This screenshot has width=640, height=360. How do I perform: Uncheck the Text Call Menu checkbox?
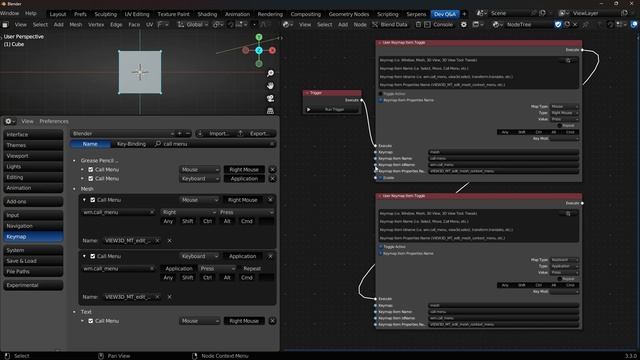coord(91,321)
